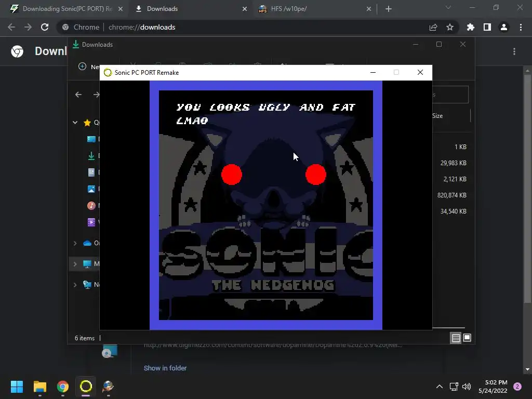Share this page icon in address bar
532x399 pixels.
[x=433, y=28]
